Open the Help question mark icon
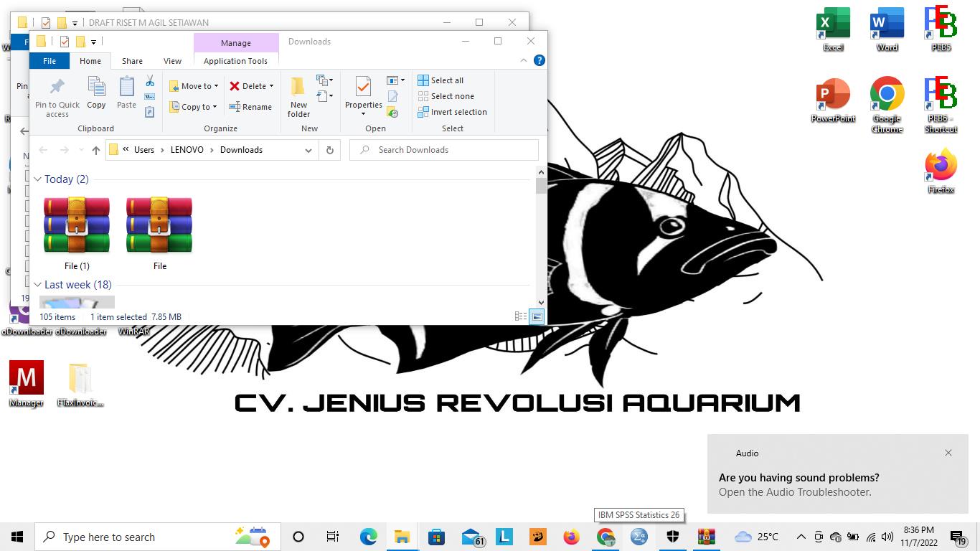The width and height of the screenshot is (980, 551). click(x=540, y=61)
